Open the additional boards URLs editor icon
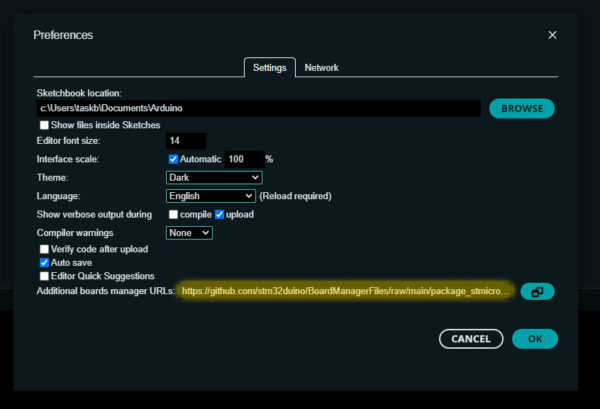Image resolution: width=600 pixels, height=409 pixels. (537, 292)
